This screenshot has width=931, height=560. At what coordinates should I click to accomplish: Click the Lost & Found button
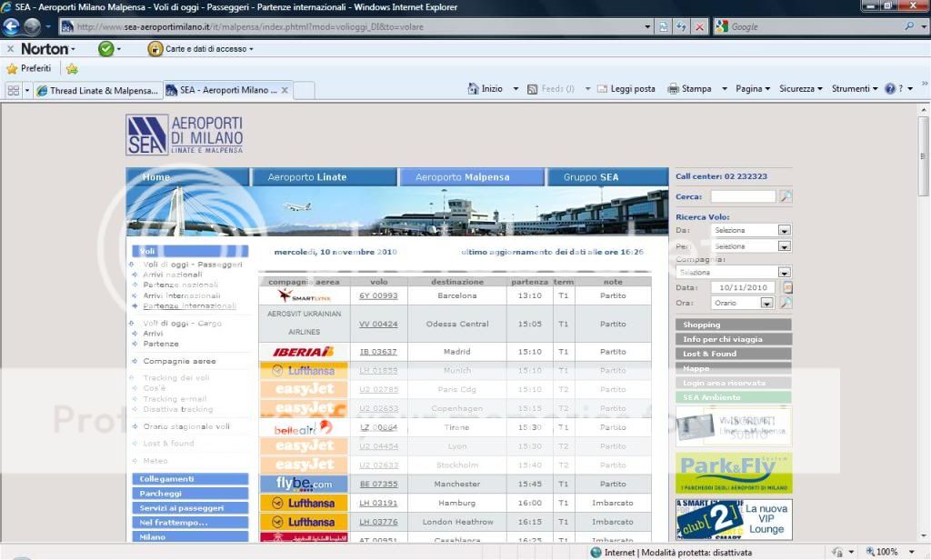point(733,354)
